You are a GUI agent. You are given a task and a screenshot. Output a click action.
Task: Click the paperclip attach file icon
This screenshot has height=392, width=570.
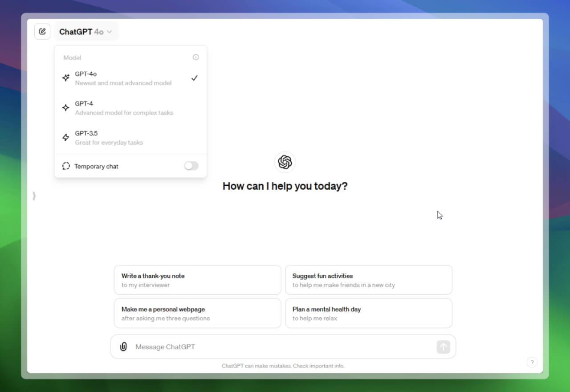(x=123, y=347)
